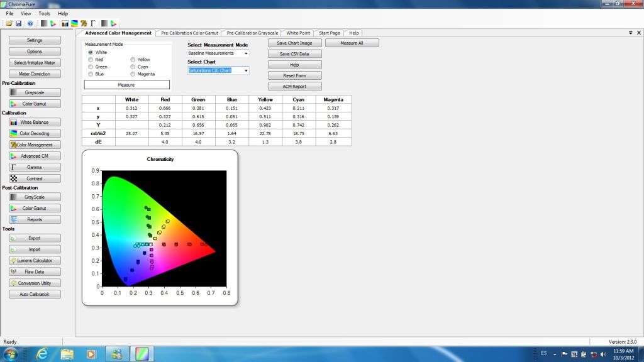Select the Blue measurement radio button
The width and height of the screenshot is (644, 362).
(91, 74)
